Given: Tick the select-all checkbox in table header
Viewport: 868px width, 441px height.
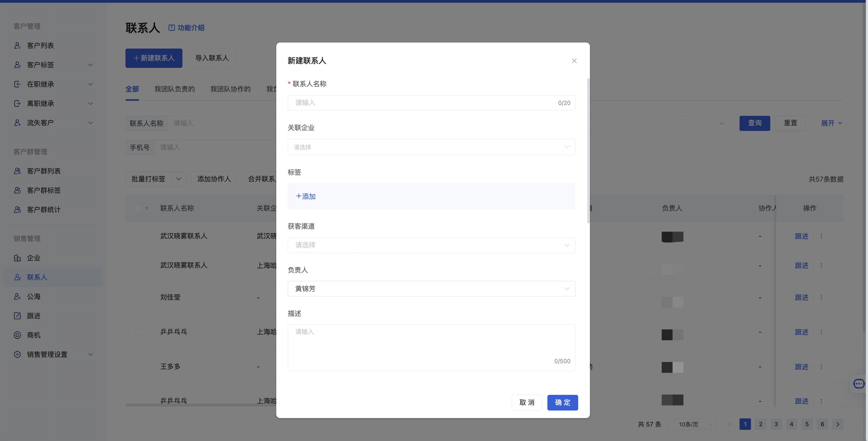Looking at the screenshot, I should pyautogui.click(x=138, y=208).
